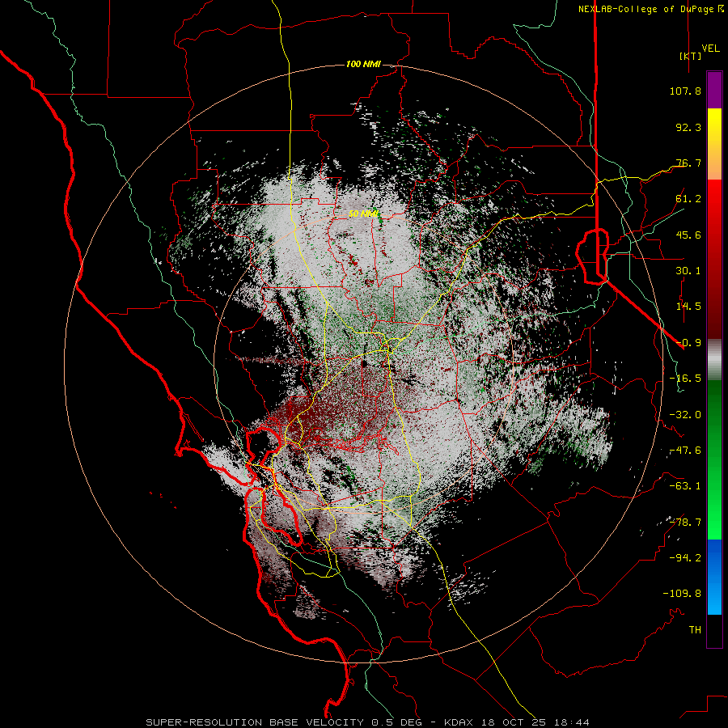Viewport: 728px width, 728px height.
Task: Click the VEL legend title
Action: coord(710,49)
